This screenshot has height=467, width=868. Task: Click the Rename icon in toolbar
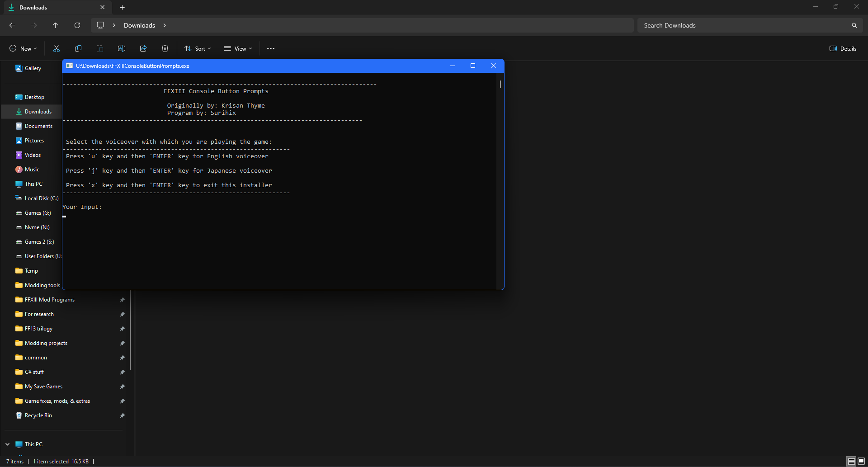point(122,48)
